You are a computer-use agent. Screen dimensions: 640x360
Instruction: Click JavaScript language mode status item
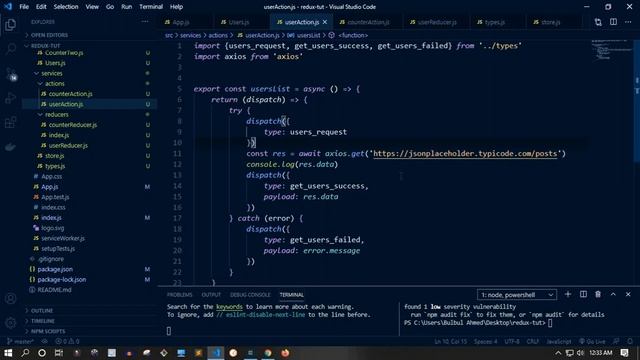(558, 341)
